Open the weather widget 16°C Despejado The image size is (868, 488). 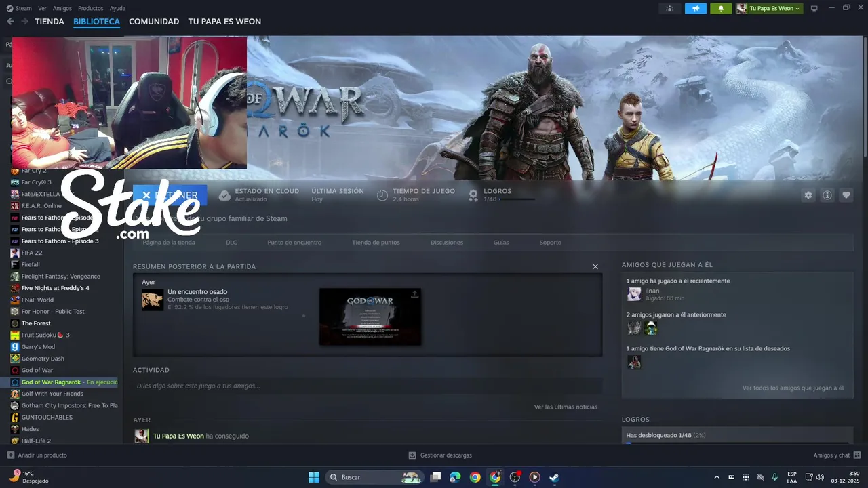click(28, 477)
